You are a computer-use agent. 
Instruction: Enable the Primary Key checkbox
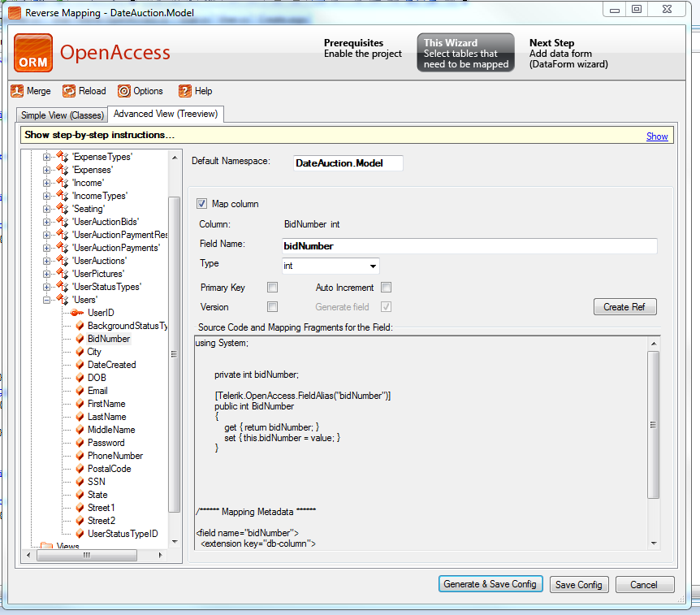point(272,287)
